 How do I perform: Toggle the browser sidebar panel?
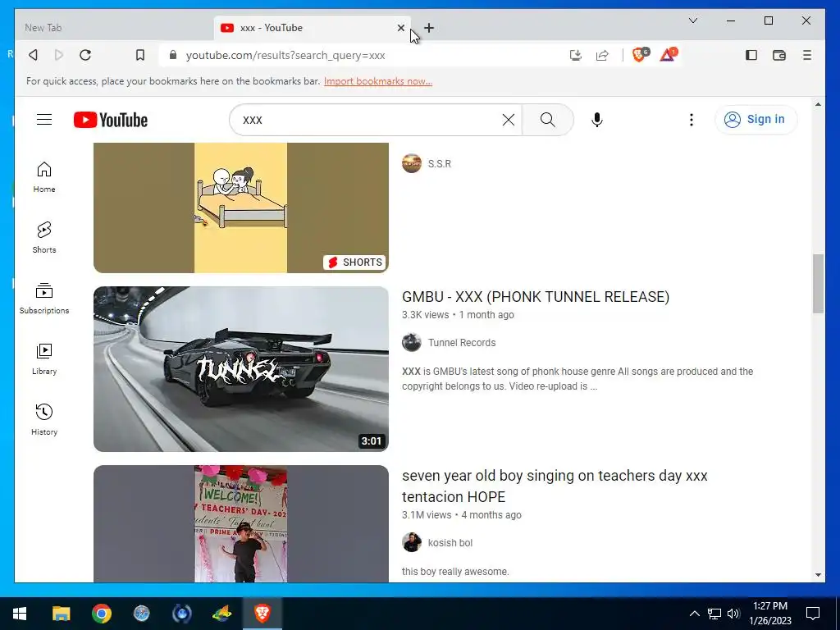(x=751, y=55)
